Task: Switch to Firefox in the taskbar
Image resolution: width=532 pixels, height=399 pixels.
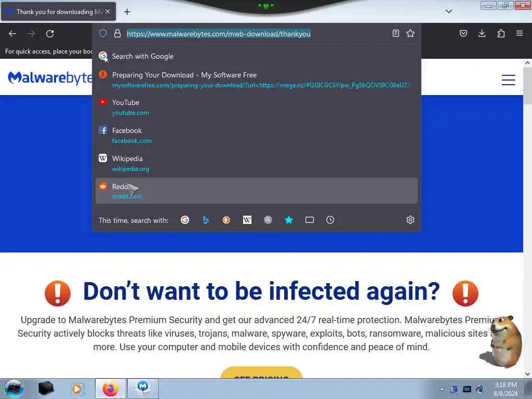Action: pos(111,389)
